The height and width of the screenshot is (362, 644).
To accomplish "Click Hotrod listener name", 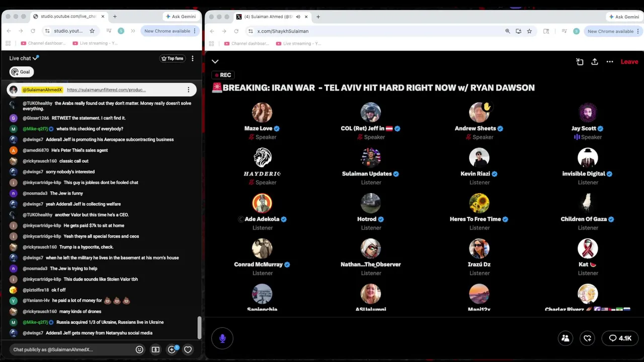I will click(x=367, y=219).
